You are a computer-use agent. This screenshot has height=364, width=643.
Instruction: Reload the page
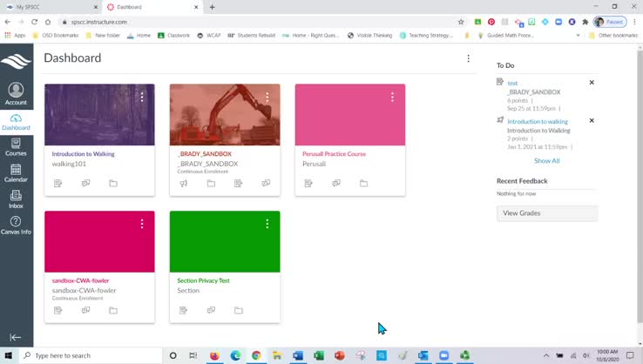(35, 22)
